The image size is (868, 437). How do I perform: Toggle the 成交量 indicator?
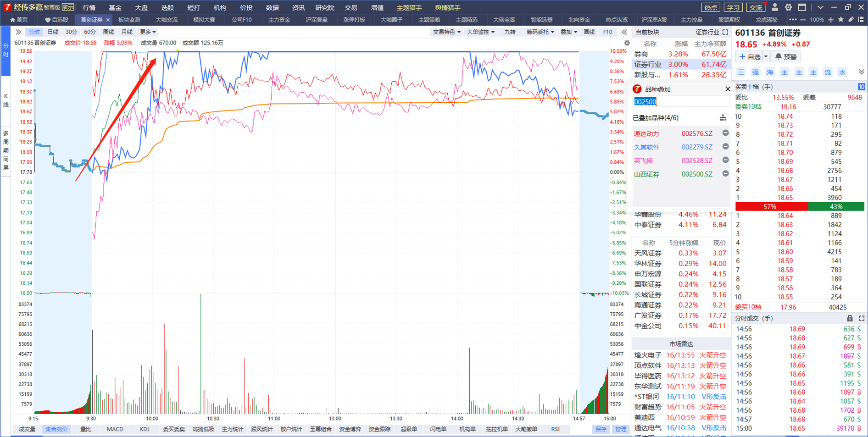tap(27, 429)
